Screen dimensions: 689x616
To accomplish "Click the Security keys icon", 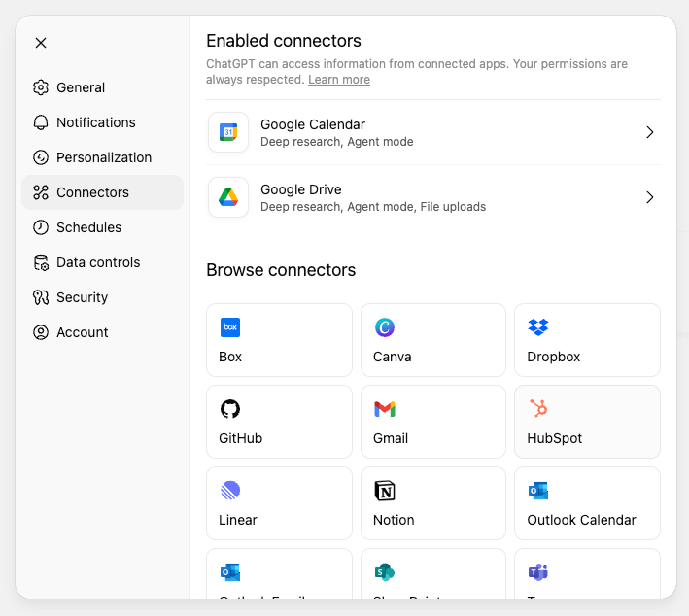I will (41, 297).
